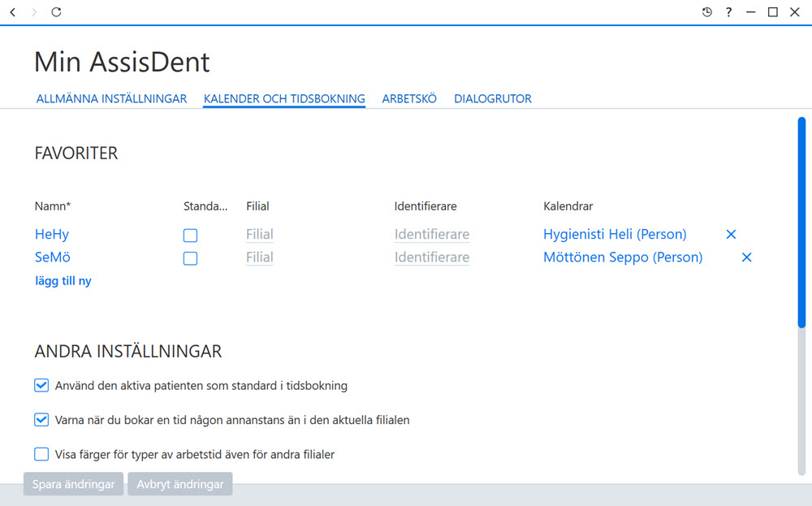Click the Namn* column header

[53, 206]
